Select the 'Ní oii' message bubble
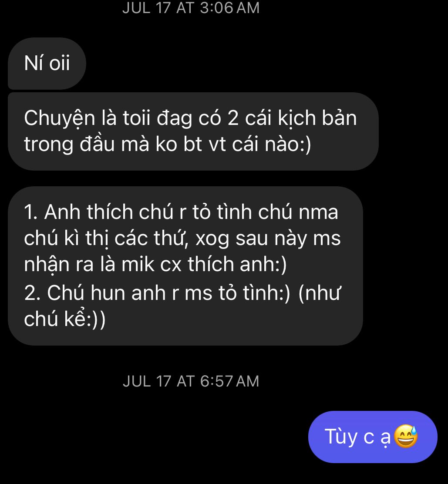Image resolution: width=448 pixels, height=484 pixels. click(x=47, y=64)
